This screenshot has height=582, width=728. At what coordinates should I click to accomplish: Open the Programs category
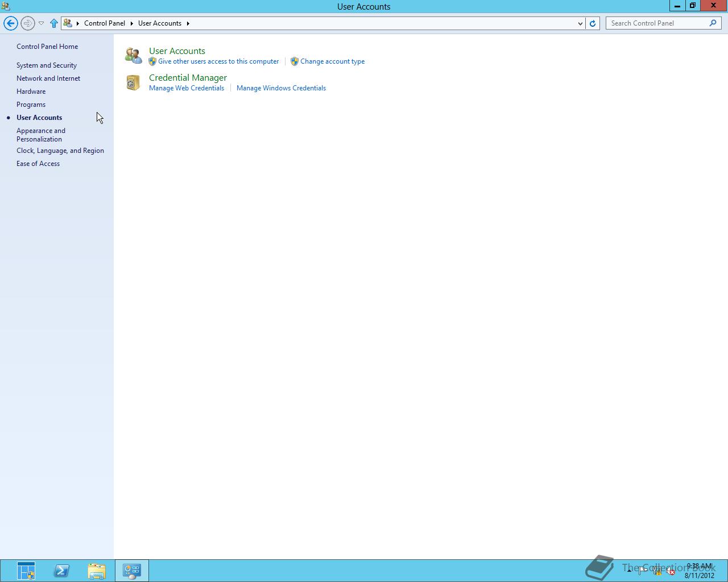[31, 105]
